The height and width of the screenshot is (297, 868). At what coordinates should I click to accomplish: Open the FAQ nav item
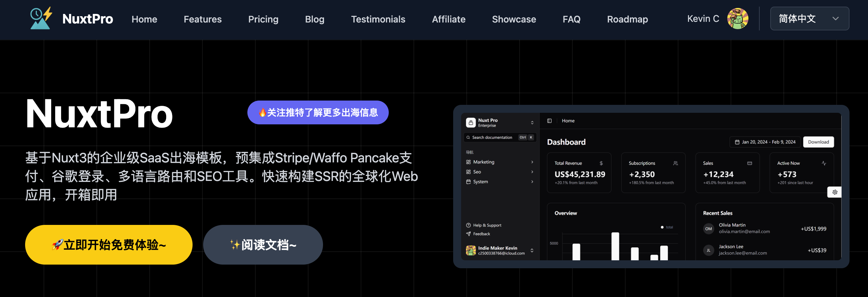[x=571, y=19]
